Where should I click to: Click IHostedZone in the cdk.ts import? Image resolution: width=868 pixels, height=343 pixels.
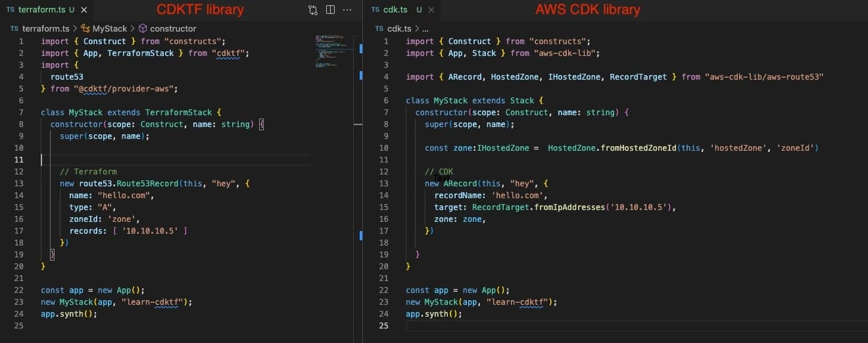coord(575,76)
